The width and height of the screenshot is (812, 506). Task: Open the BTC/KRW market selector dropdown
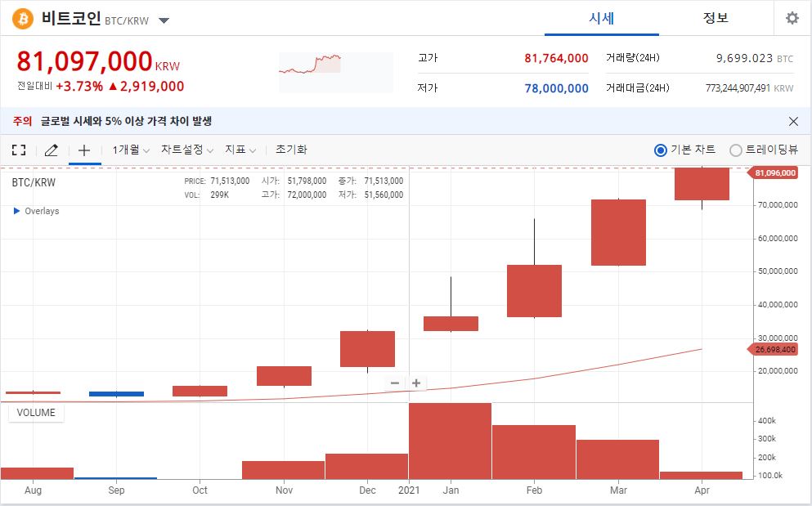[164, 20]
